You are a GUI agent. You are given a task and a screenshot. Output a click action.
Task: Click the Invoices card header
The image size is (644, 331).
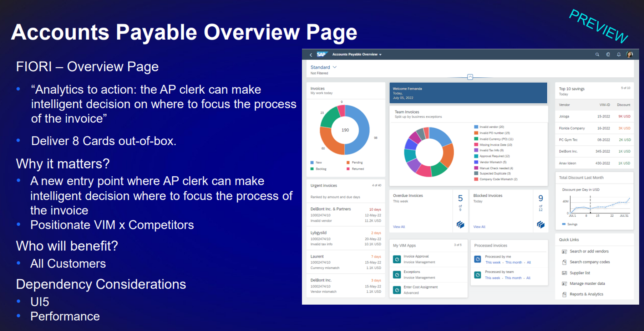345,90
